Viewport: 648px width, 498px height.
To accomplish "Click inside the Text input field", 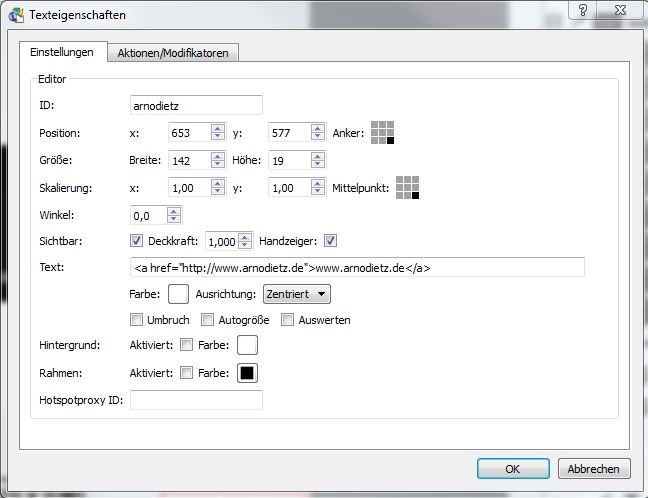I will point(357,267).
